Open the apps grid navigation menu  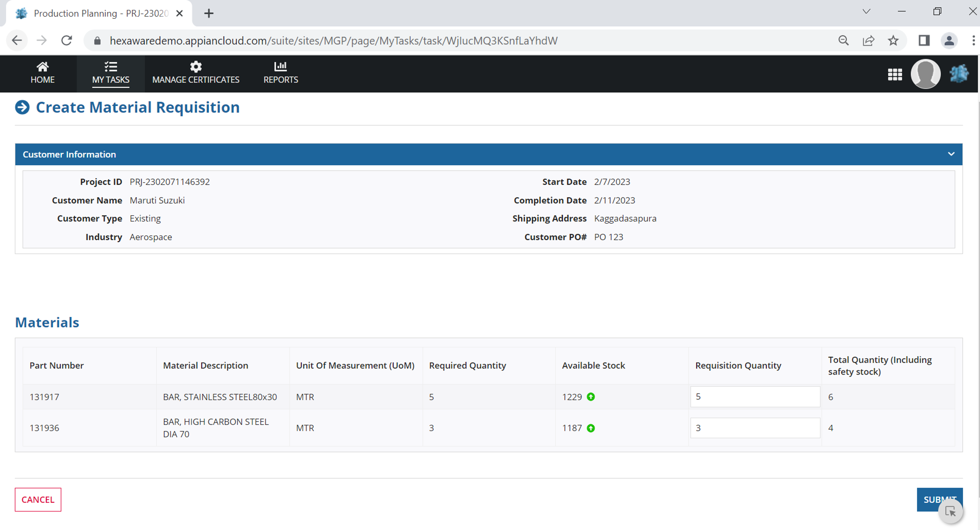(895, 74)
